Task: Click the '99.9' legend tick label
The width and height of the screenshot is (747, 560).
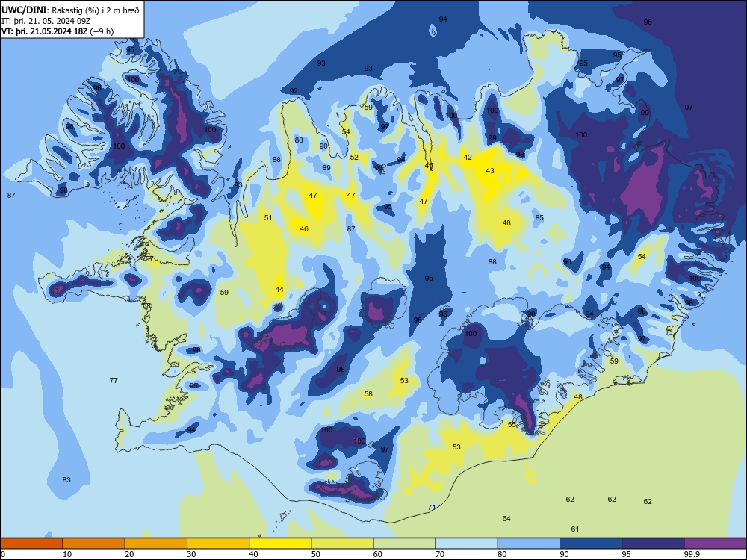Action: point(692,554)
